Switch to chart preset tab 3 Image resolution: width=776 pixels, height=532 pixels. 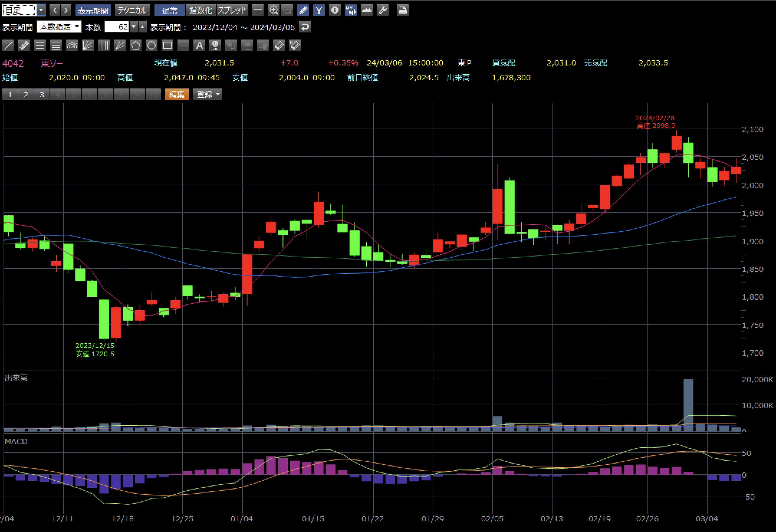(42, 94)
